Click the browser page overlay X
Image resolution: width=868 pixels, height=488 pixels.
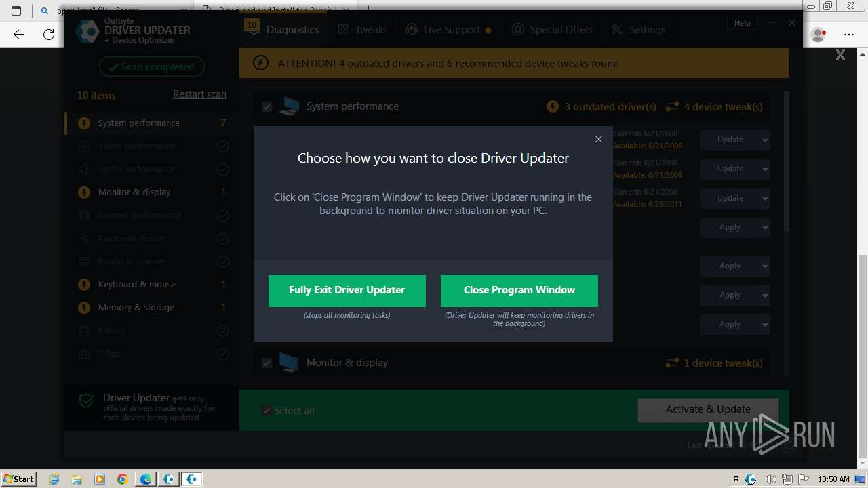tap(840, 55)
